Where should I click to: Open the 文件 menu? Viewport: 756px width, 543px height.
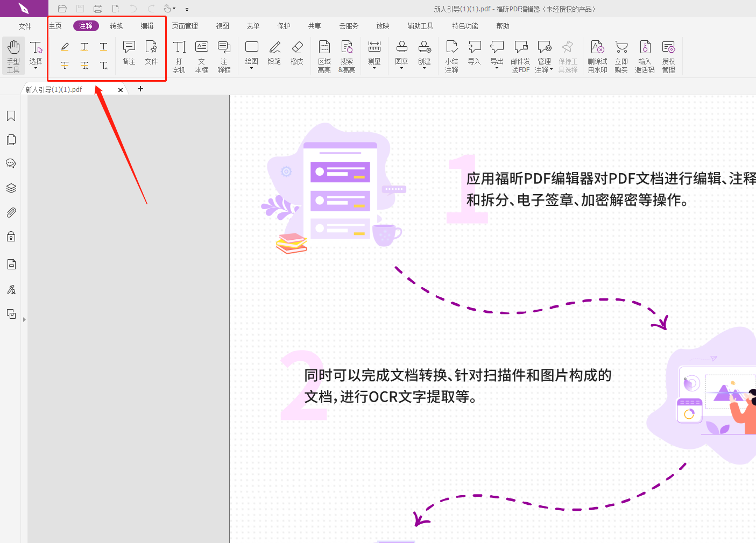click(25, 26)
